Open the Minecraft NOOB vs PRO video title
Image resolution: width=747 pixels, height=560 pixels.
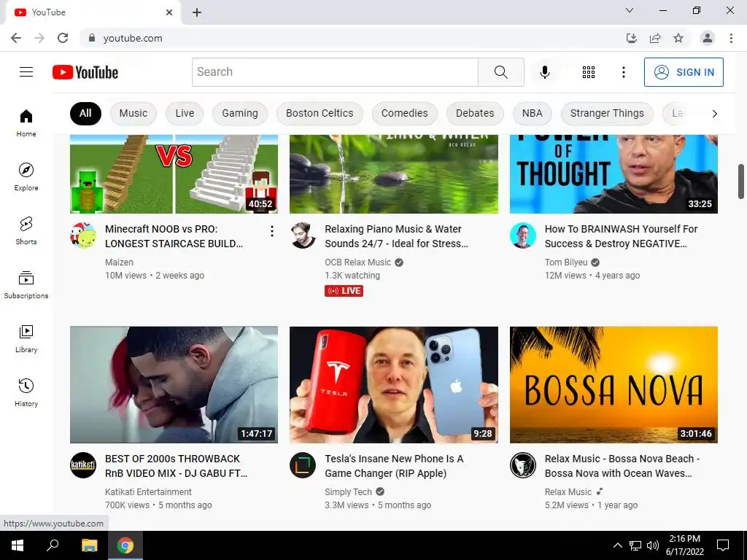174,236
